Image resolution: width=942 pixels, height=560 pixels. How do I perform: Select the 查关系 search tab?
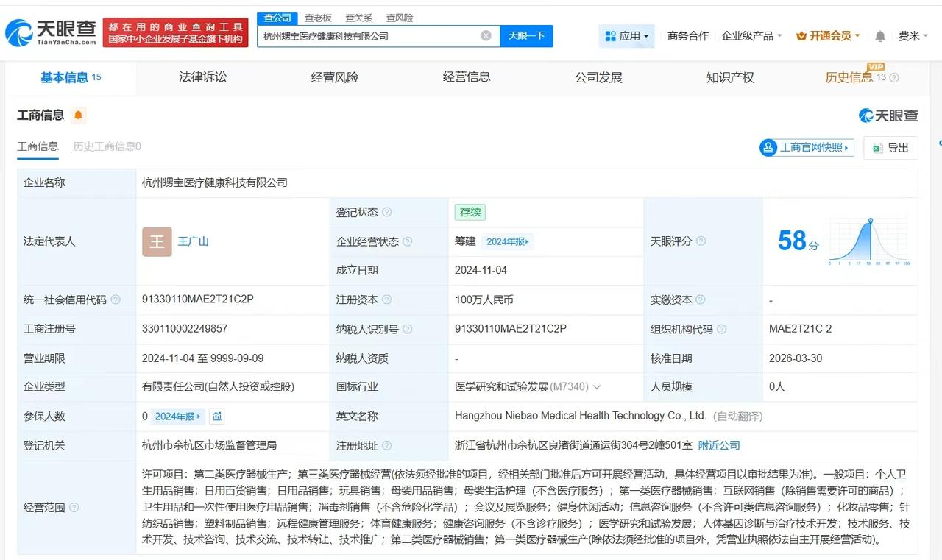(x=358, y=18)
